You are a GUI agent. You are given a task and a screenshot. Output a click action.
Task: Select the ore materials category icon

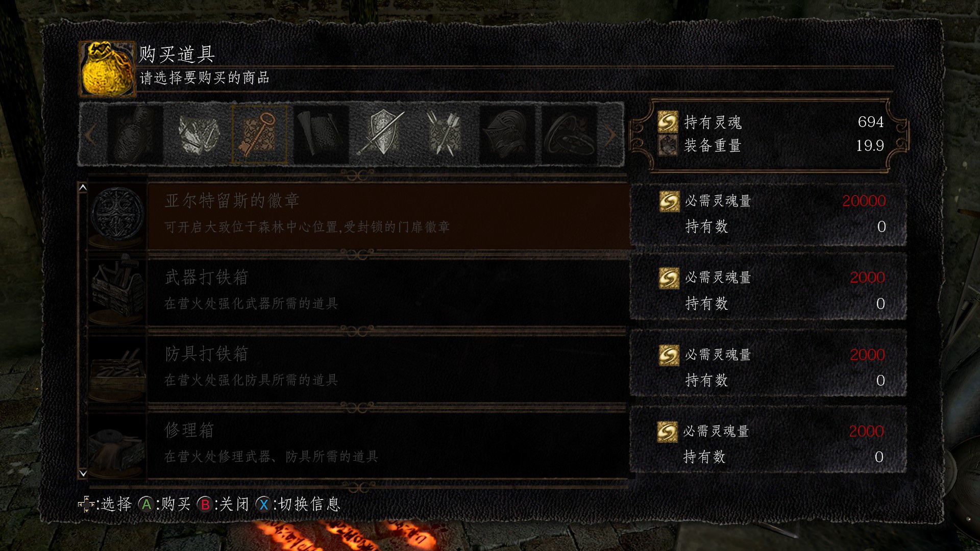(x=199, y=134)
